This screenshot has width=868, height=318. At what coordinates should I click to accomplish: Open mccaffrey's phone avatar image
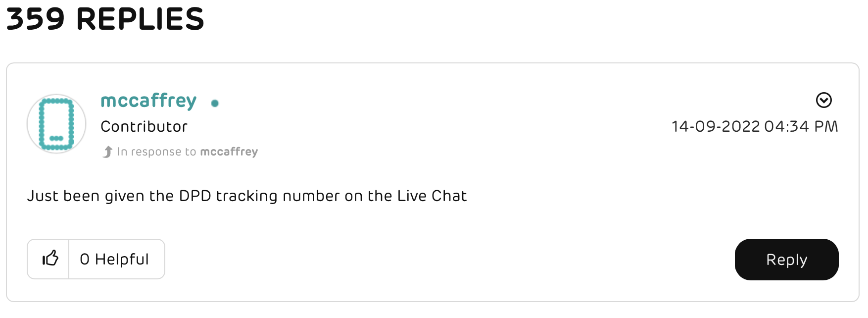56,124
